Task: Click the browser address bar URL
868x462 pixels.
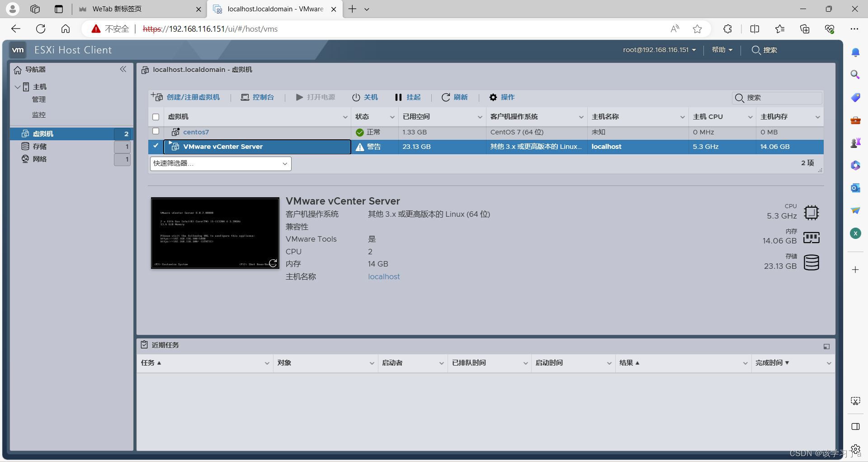Action: (x=210, y=29)
